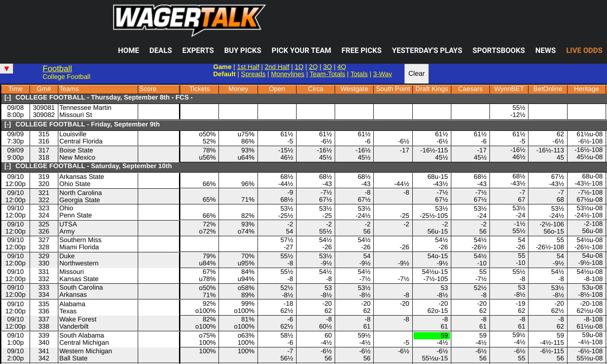Screen dimensions: 607x364
Task: Click the Football link
Action: pos(57,69)
